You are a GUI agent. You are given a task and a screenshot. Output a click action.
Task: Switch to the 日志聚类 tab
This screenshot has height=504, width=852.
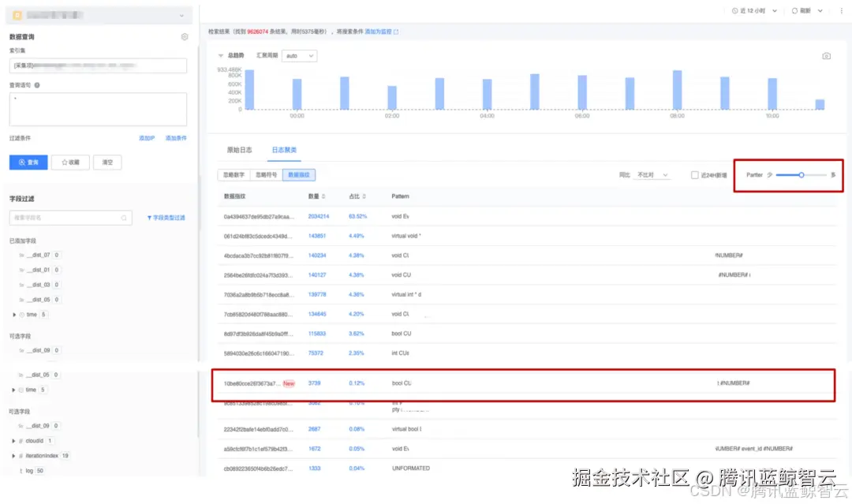pos(284,150)
